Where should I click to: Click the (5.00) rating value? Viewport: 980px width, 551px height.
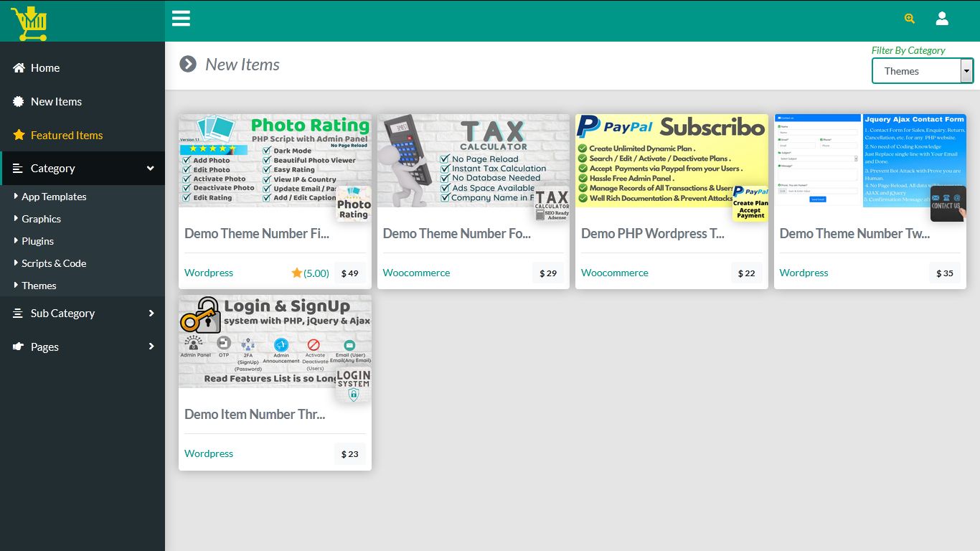click(316, 273)
